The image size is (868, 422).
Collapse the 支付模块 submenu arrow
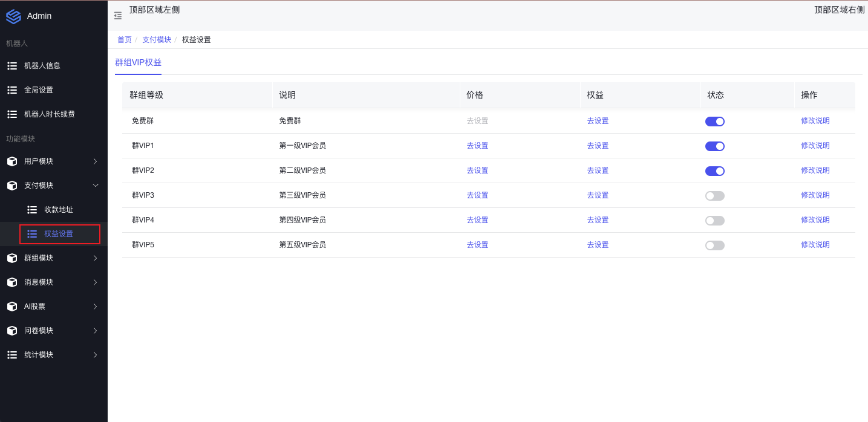point(95,186)
